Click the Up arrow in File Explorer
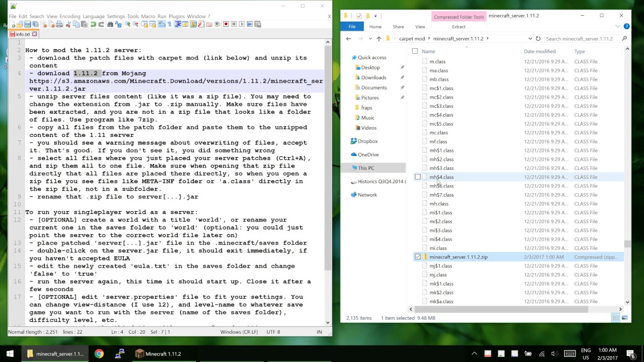 coord(379,38)
